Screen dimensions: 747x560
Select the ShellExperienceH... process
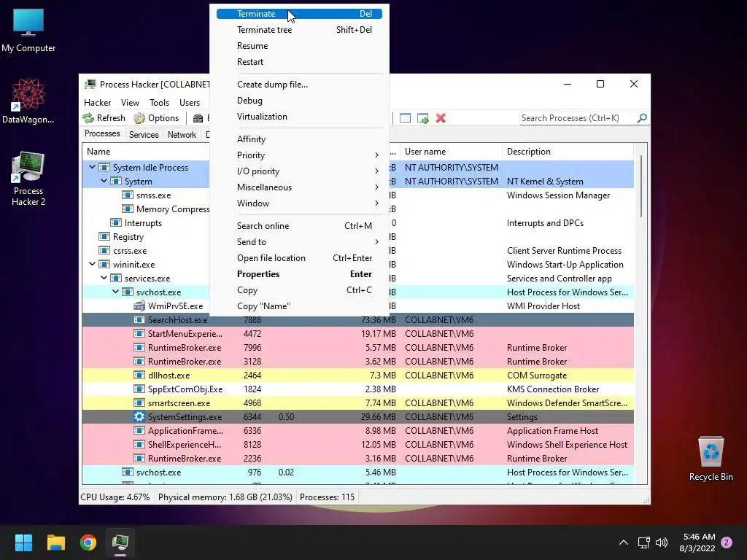357,444
